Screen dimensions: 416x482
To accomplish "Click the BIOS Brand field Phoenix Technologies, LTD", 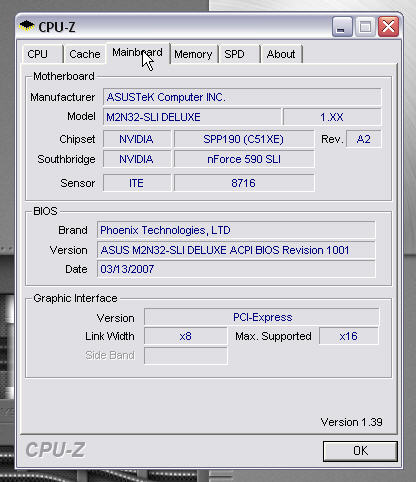I will point(236,230).
